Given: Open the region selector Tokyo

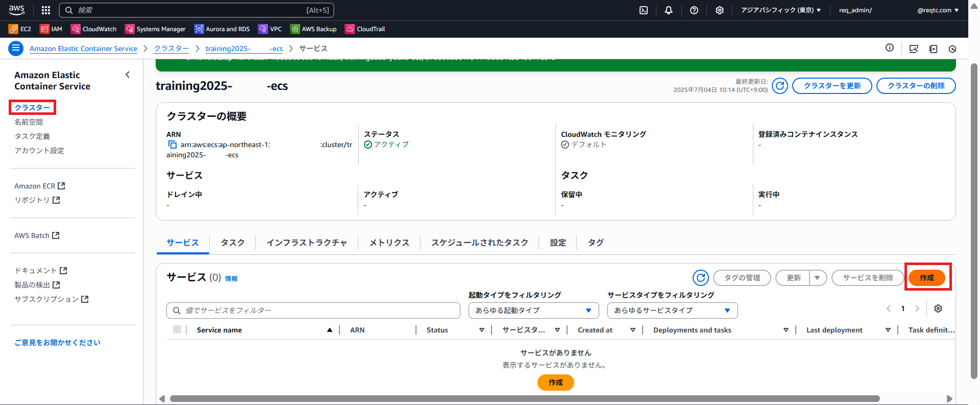Looking at the screenshot, I should 781,10.
